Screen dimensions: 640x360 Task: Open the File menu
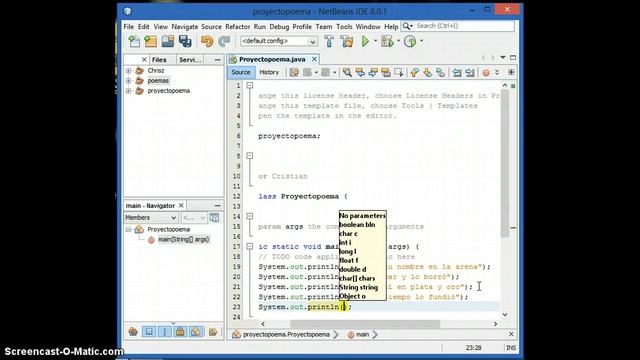[x=129, y=27]
